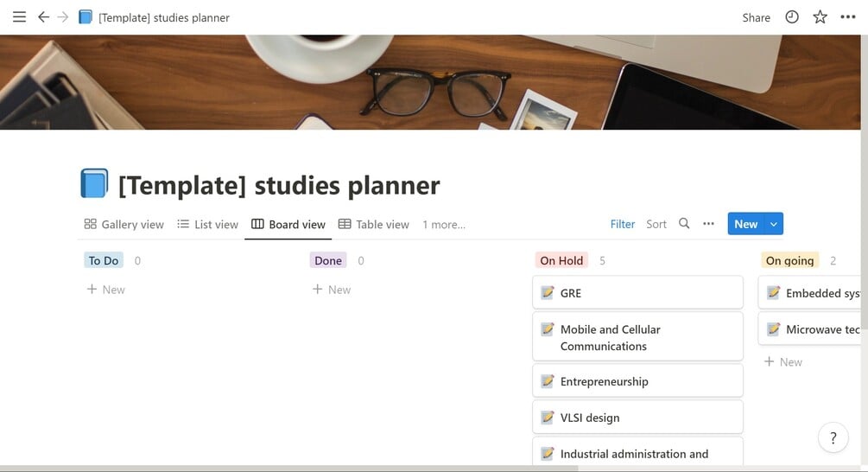The image size is (868, 472).
Task: Open the VLSI design card
Action: point(637,418)
